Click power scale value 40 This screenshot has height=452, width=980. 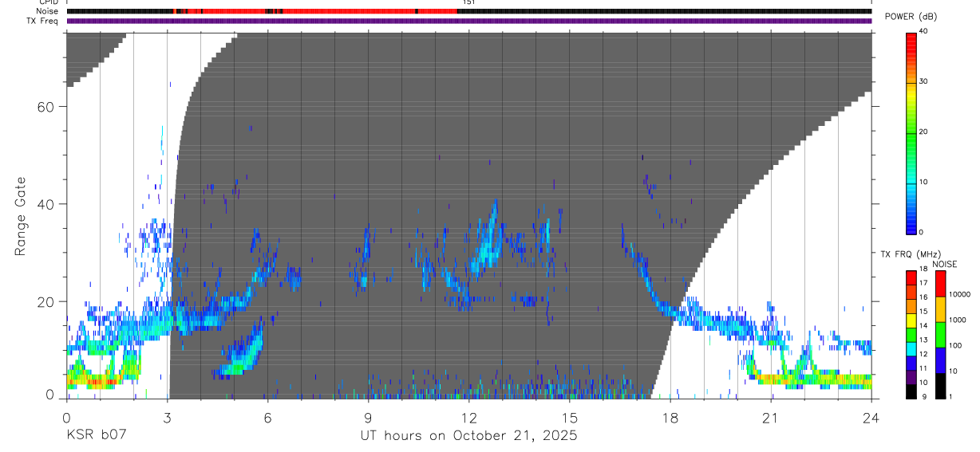click(x=924, y=31)
